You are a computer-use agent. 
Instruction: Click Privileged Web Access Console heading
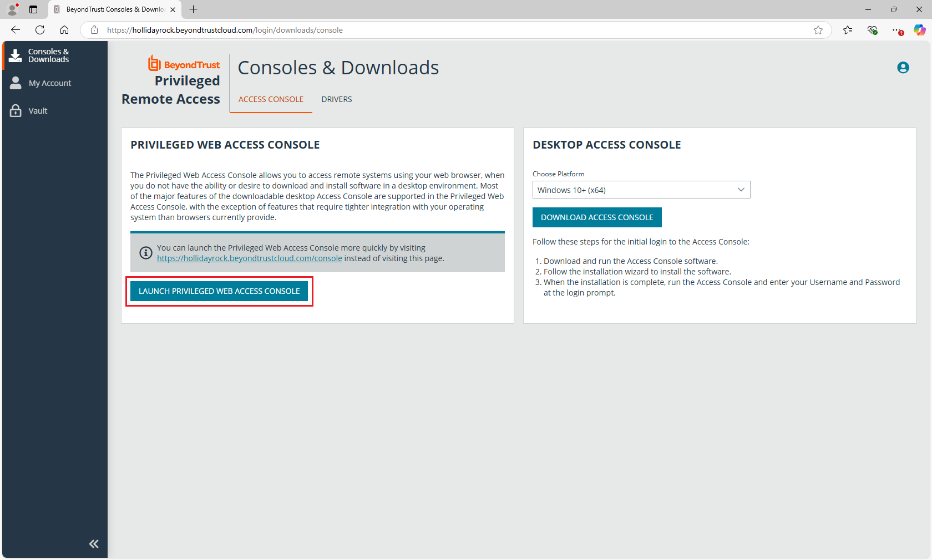(x=225, y=145)
